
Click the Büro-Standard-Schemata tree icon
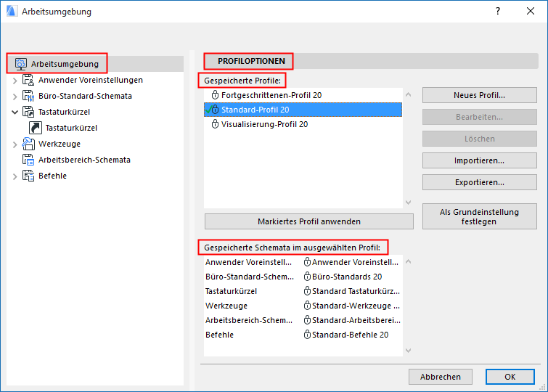click(28, 96)
